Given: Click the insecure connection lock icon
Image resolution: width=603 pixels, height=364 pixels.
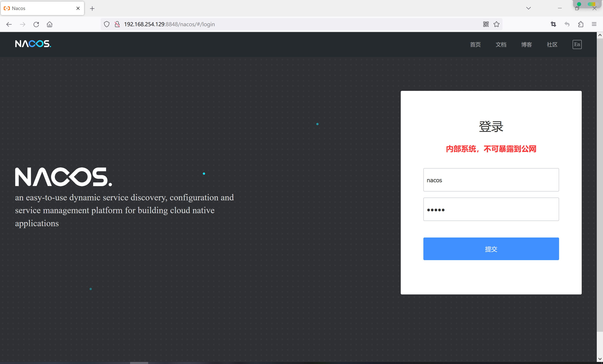Looking at the screenshot, I should pyautogui.click(x=117, y=24).
